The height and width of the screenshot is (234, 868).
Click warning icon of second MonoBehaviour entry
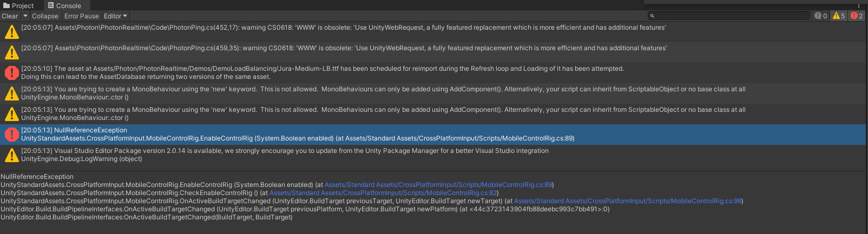tap(11, 114)
